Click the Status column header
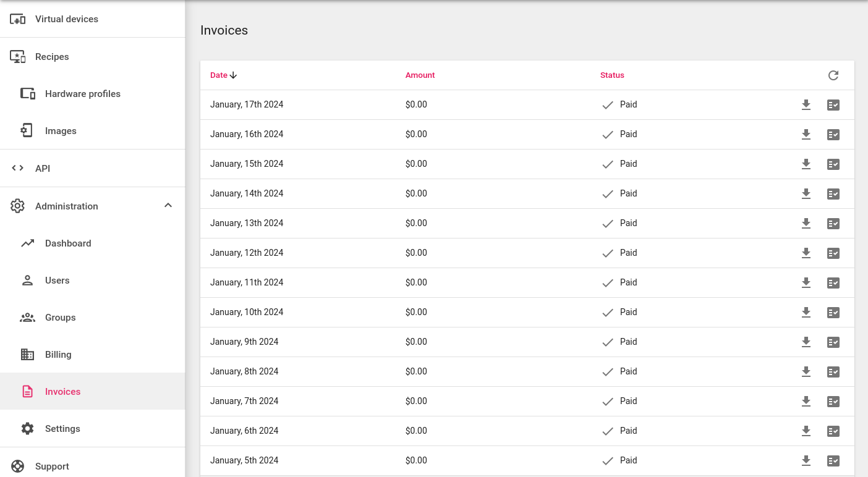The width and height of the screenshot is (868, 477). pos(612,75)
